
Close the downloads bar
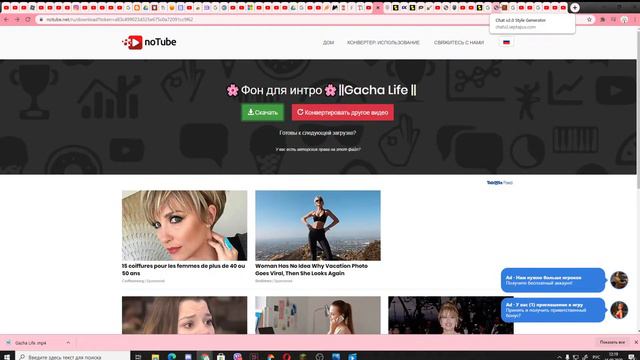(x=636, y=342)
